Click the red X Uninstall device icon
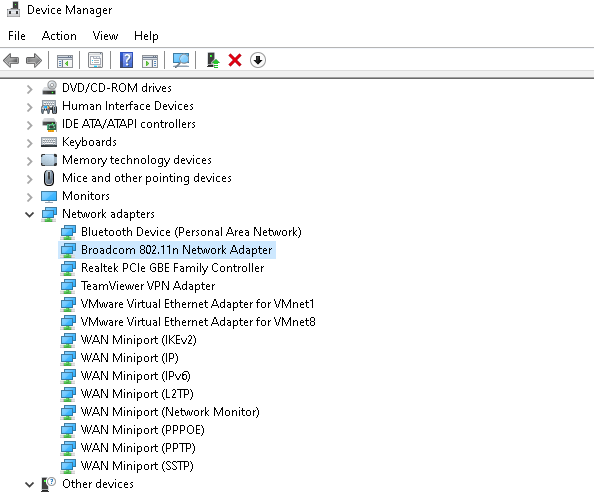The image size is (594, 493). click(x=235, y=60)
